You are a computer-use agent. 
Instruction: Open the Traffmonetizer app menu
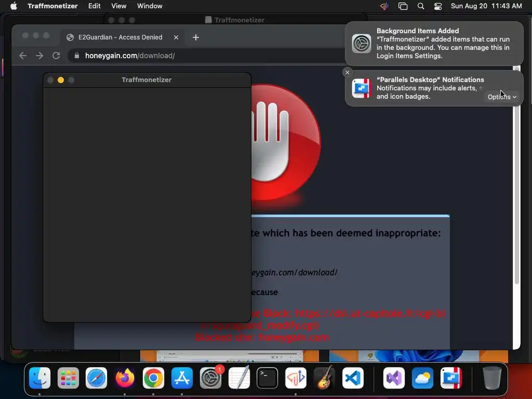52,6
